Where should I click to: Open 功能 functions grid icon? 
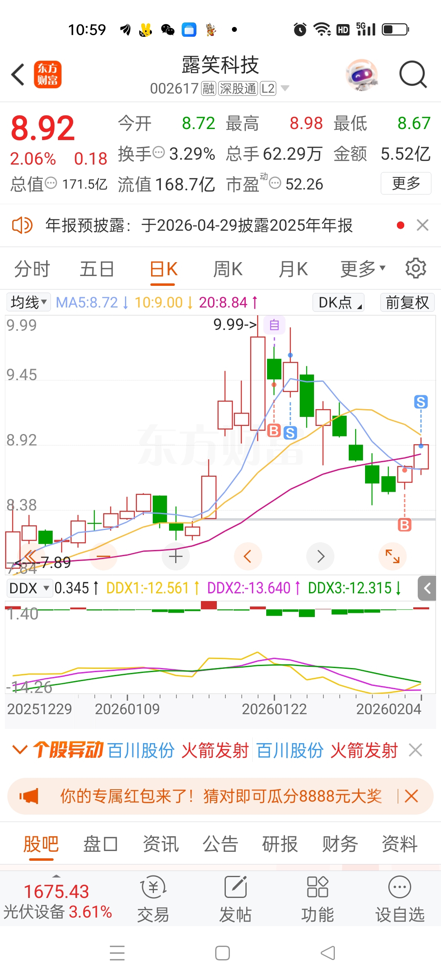click(318, 900)
